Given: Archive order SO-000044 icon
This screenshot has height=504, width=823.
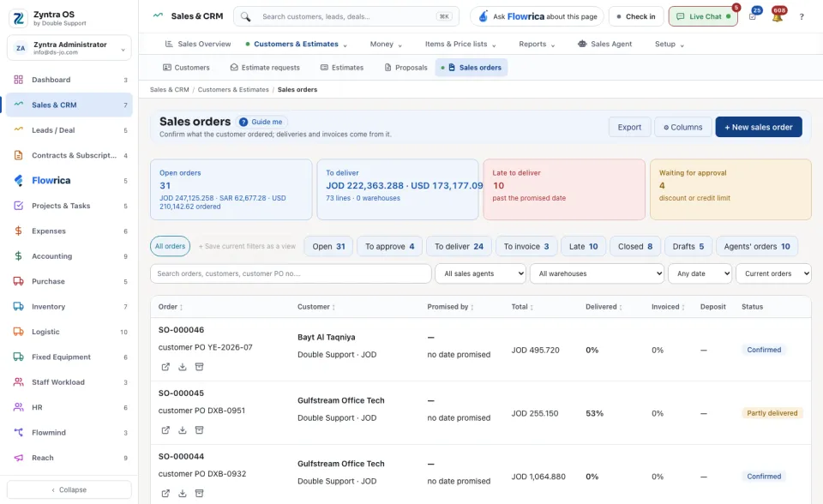Looking at the screenshot, I should [x=200, y=494].
